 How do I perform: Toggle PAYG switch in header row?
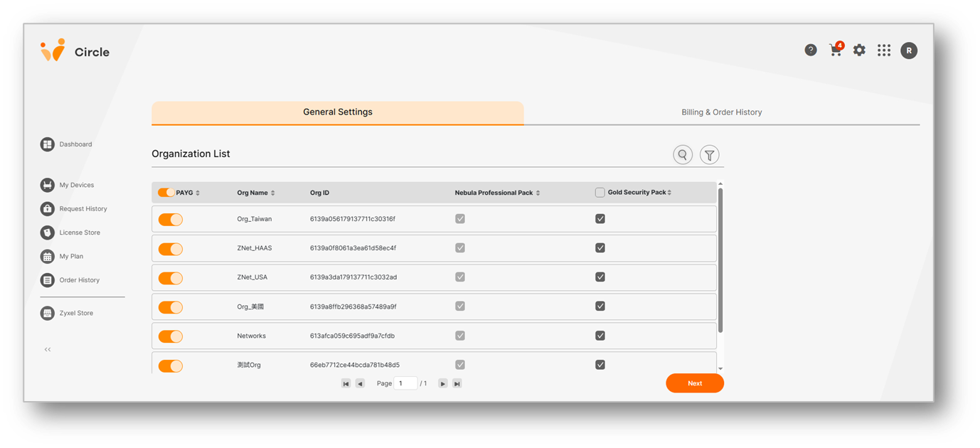[166, 193]
